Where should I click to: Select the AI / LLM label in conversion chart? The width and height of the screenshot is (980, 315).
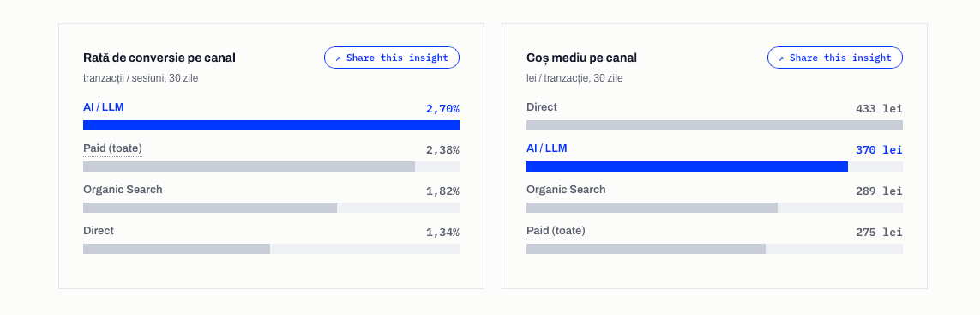(x=104, y=107)
